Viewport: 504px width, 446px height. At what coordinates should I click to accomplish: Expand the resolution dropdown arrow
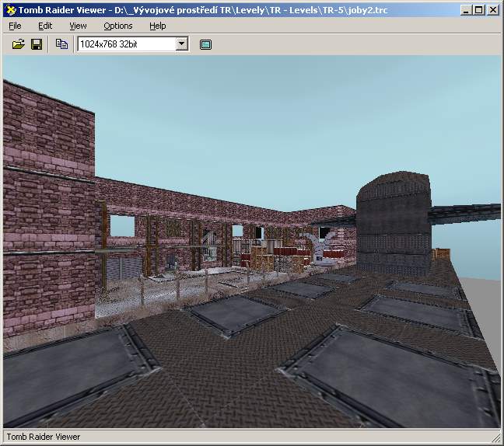pos(182,44)
